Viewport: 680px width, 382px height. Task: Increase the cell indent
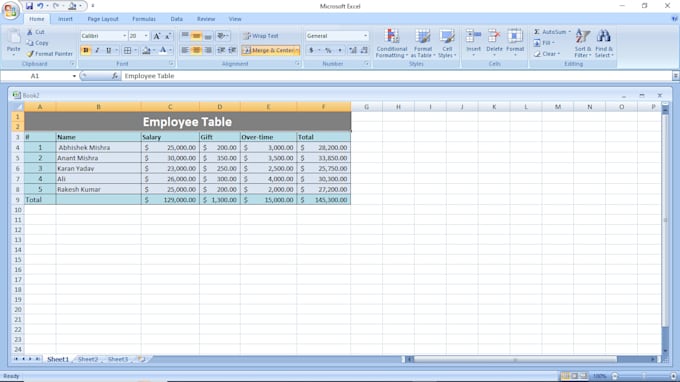coord(232,50)
